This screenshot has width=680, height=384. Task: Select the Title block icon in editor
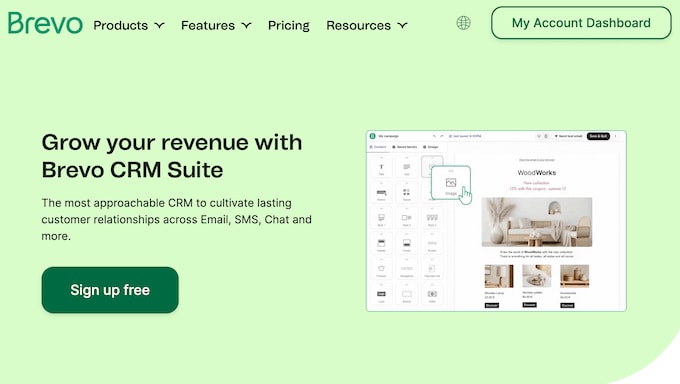pos(381,167)
